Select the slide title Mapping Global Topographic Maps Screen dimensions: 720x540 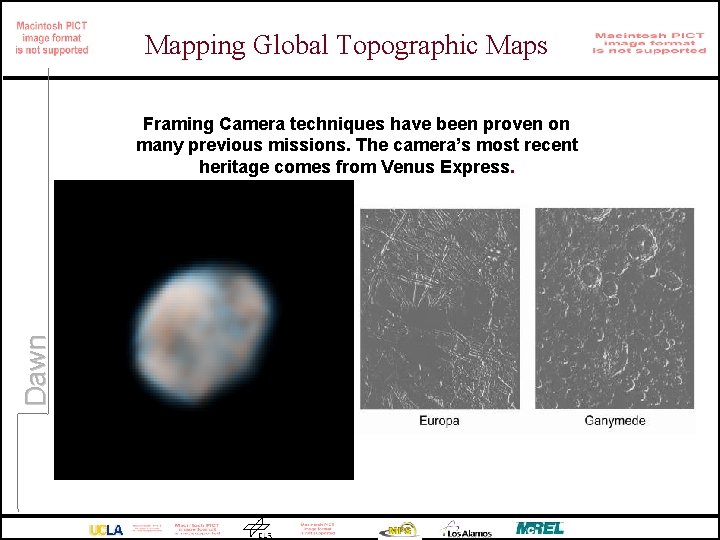[x=346, y=45]
